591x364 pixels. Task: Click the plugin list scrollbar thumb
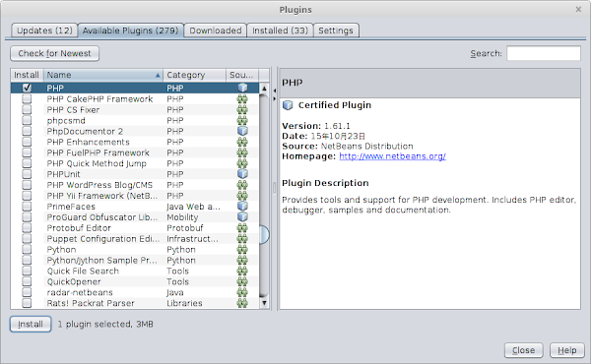coord(264,234)
